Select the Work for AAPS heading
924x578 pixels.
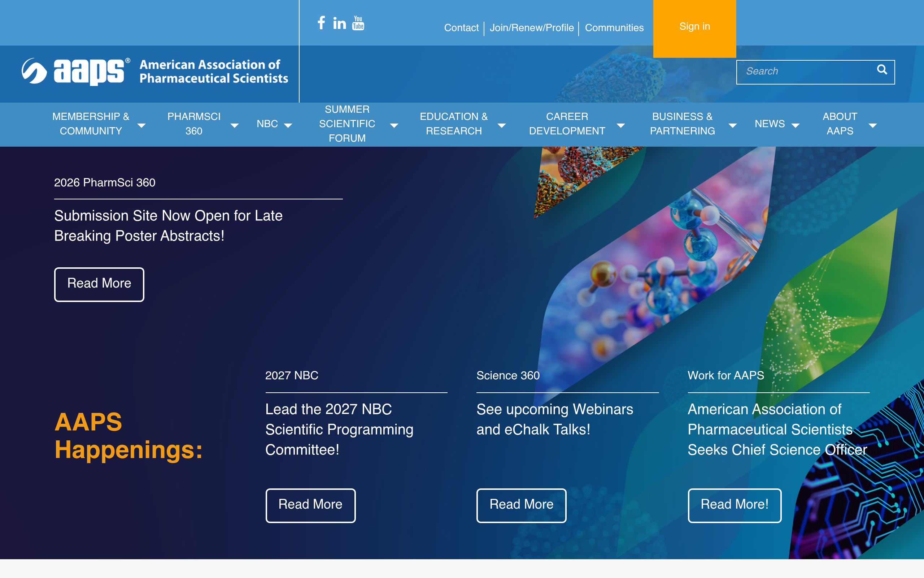(x=726, y=375)
